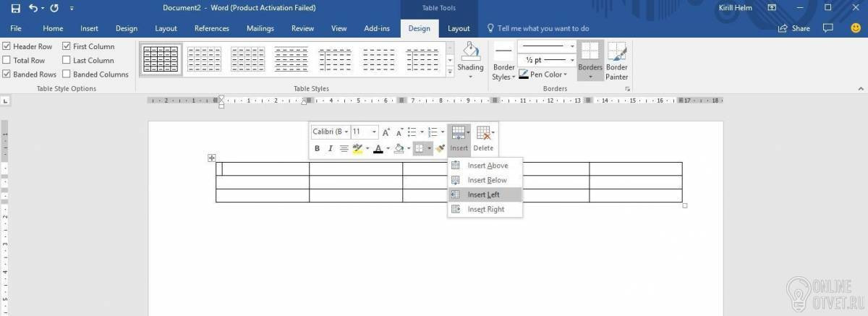The image size is (868, 316).
Task: Expand the Calibri font name dropdown
Action: 346,132
